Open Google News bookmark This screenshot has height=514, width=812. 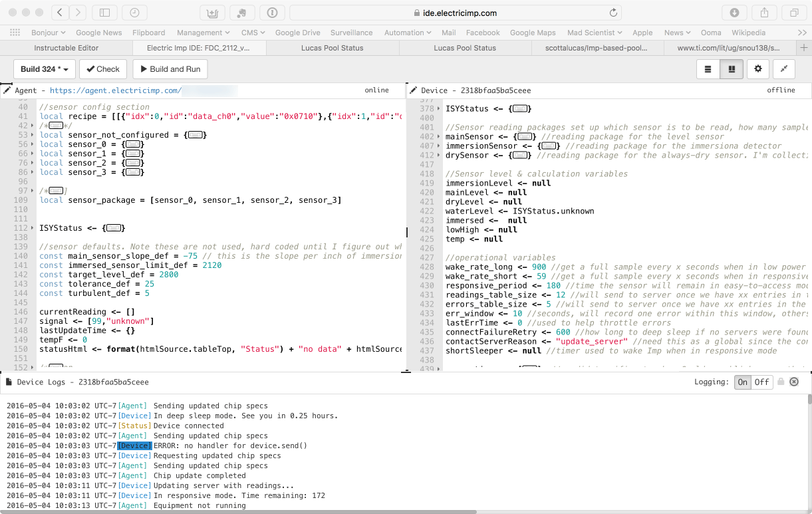(98, 33)
